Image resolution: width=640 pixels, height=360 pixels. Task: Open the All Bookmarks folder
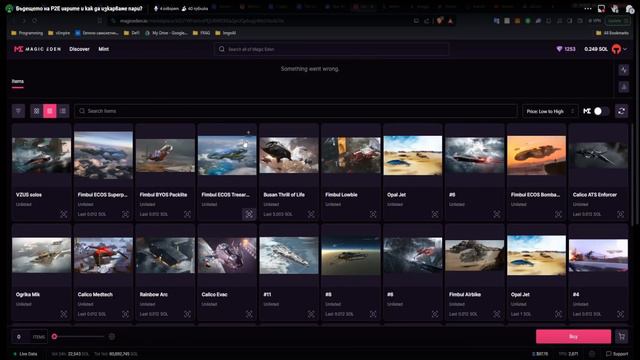coord(612,33)
